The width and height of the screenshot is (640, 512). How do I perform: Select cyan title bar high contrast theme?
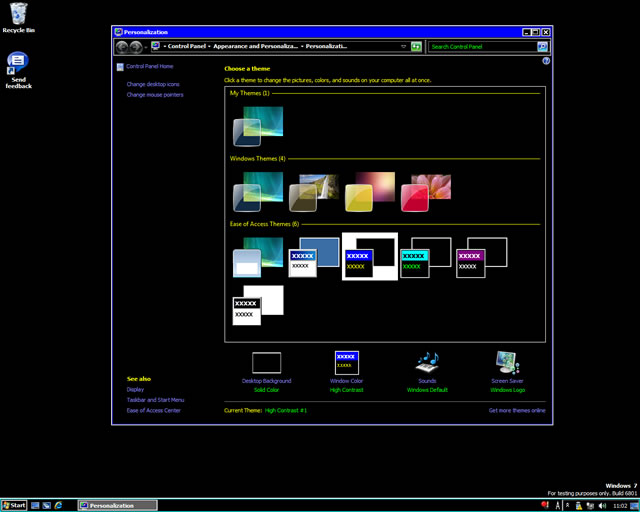tap(426, 257)
